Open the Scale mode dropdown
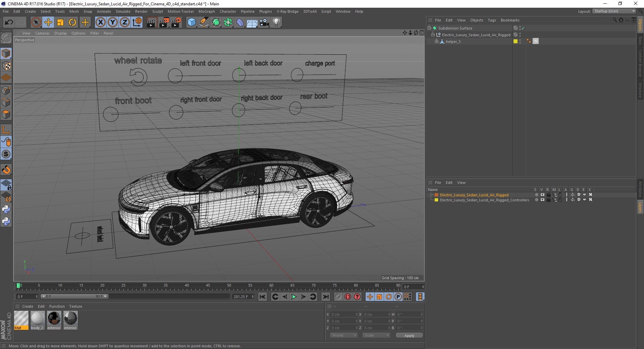Screen dimensions: 644x349 coord(376,335)
